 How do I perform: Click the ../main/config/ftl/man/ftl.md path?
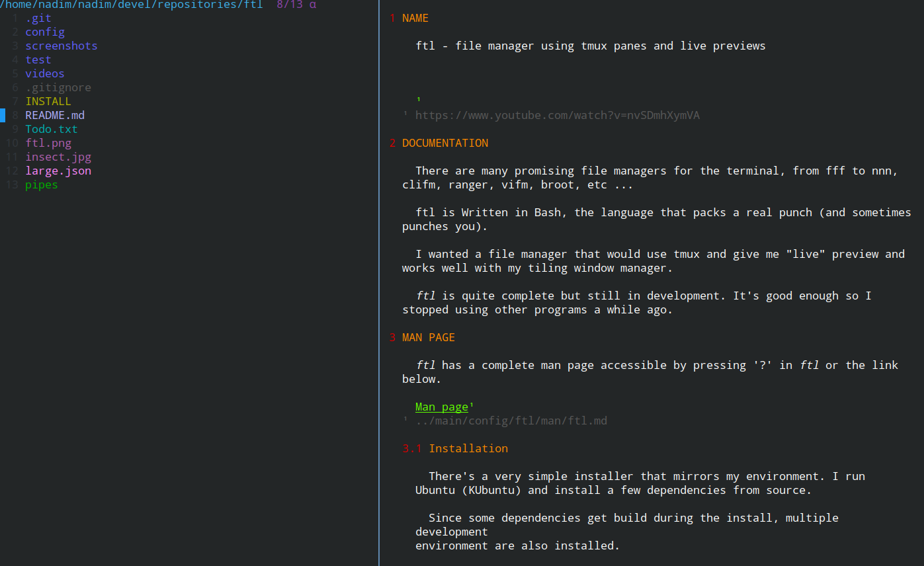click(511, 421)
